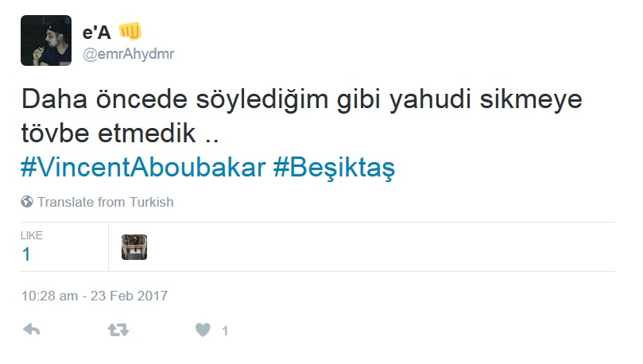This screenshot has width=643, height=364.
Task: Open the #VincentAboubakar hashtag
Action: (x=143, y=168)
